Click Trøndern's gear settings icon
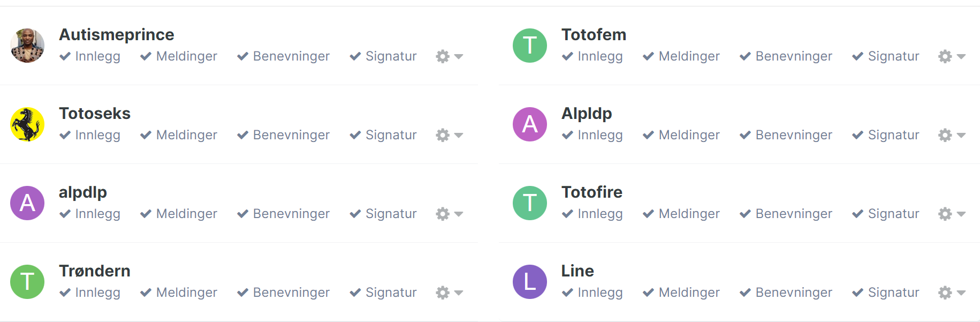Viewport: 980px width, 322px height. pos(442,293)
